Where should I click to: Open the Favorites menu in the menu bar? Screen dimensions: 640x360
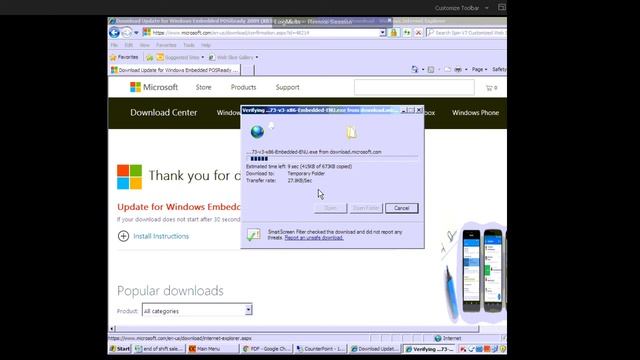[x=166, y=45]
